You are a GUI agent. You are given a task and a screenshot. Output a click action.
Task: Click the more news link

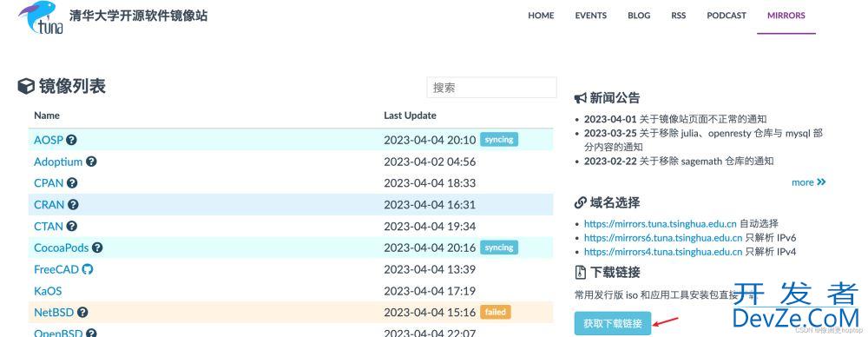(802, 182)
